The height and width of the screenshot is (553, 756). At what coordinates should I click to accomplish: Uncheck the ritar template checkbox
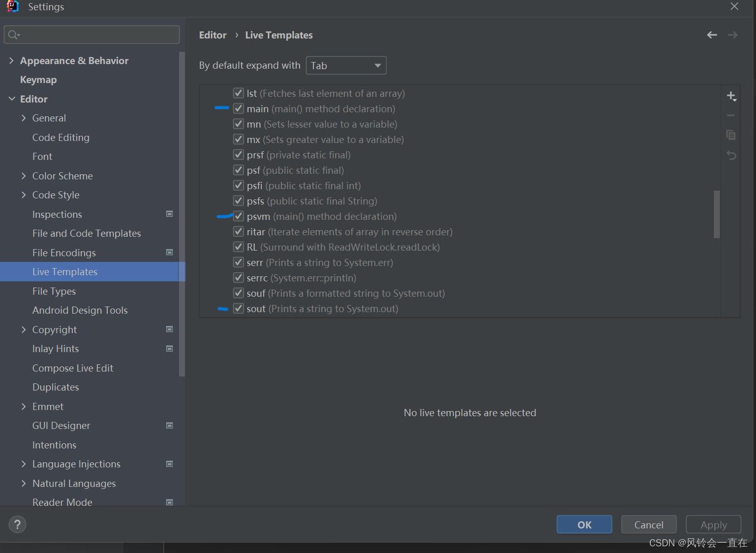238,232
